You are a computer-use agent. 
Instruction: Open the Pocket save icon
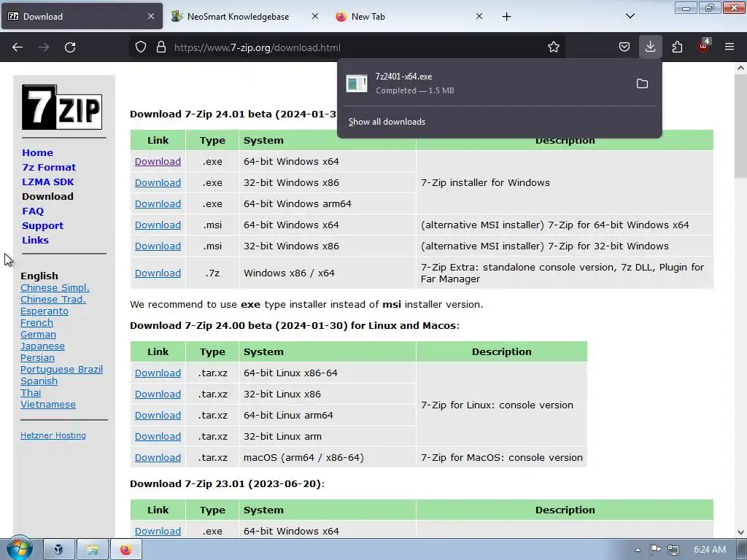click(624, 47)
